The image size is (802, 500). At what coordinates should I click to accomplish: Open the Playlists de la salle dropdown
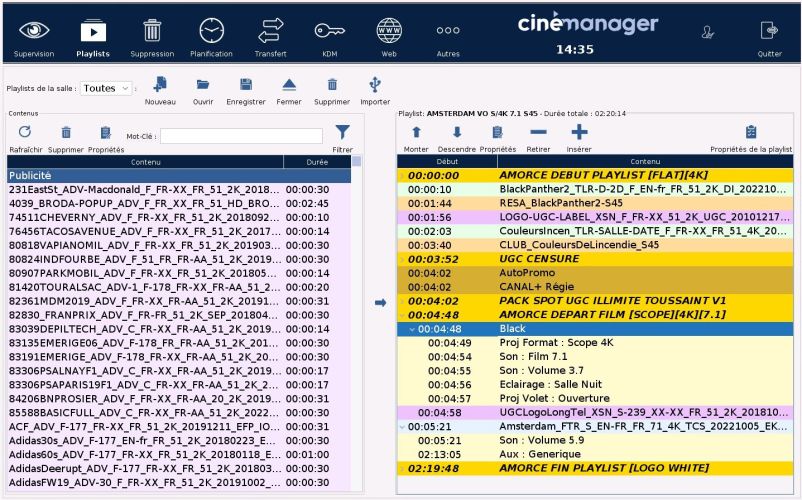106,88
